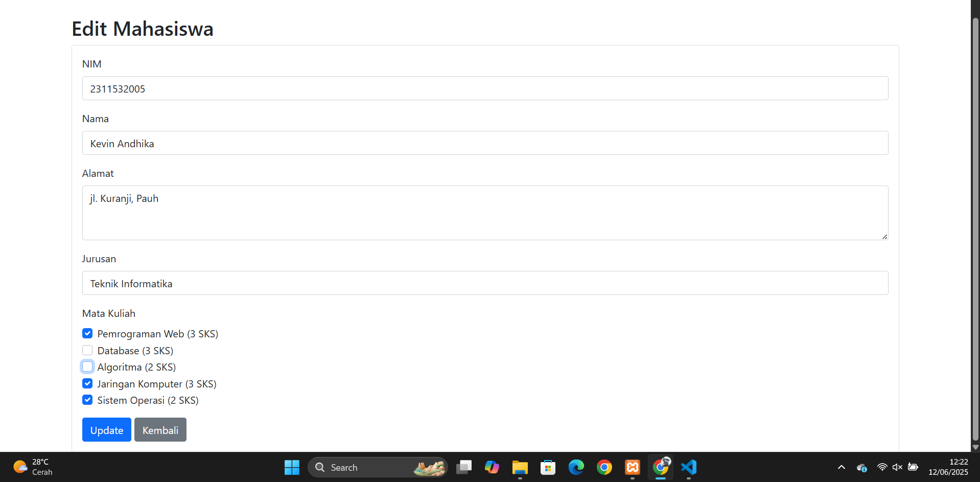
Task: Uncheck Jaringan Komputer (3 SKS) checkbox
Action: [x=87, y=384]
